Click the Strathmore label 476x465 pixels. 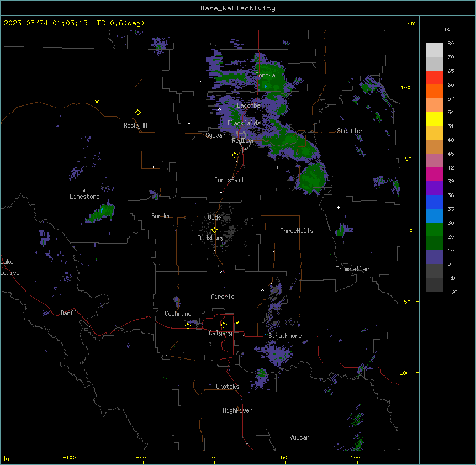285,336
